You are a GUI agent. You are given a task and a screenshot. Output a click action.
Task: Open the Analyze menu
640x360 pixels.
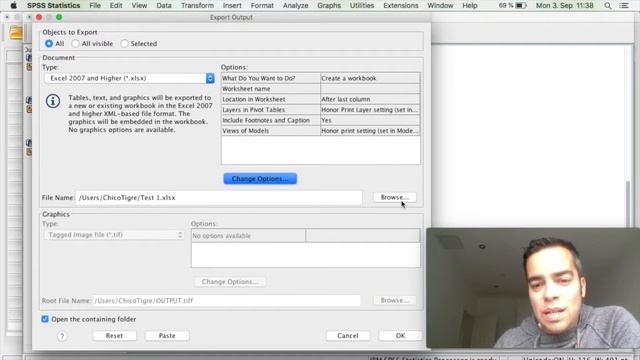295,5
